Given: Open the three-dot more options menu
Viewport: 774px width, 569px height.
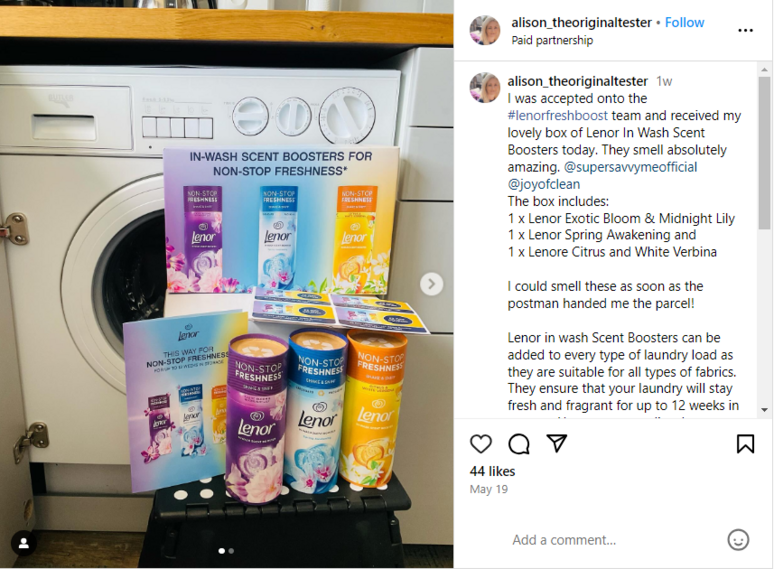Looking at the screenshot, I should pyautogui.click(x=745, y=31).
